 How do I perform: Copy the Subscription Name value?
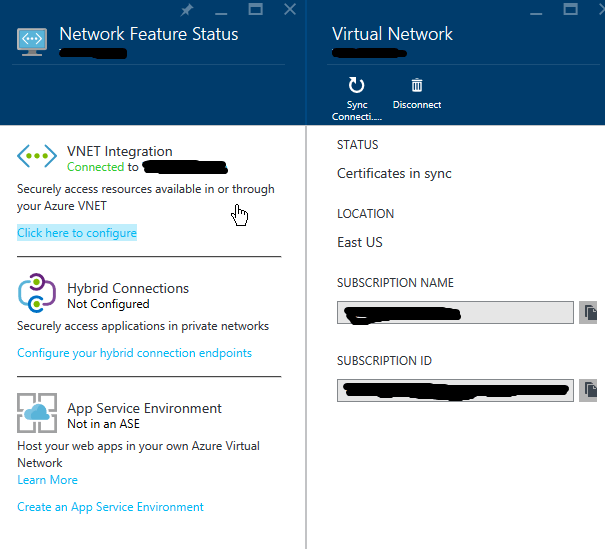(589, 313)
